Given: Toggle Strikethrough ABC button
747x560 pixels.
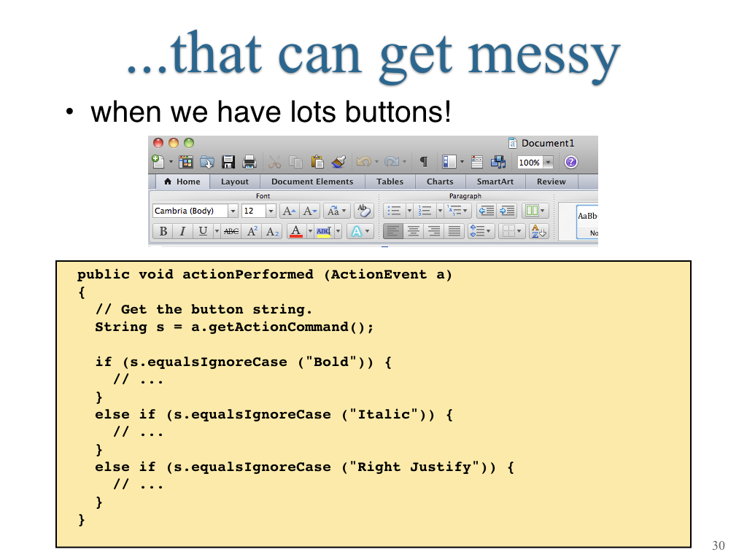Looking at the screenshot, I should pyautogui.click(x=231, y=231).
